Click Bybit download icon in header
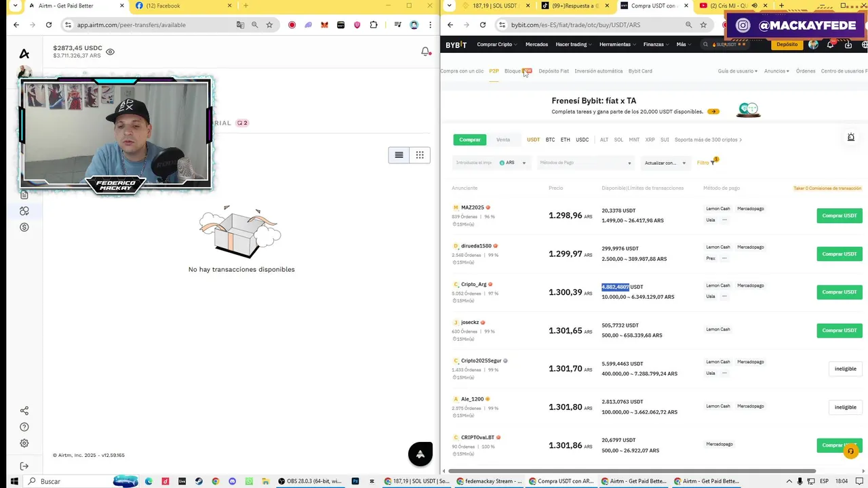This screenshot has height=488, width=868. pos(848,45)
